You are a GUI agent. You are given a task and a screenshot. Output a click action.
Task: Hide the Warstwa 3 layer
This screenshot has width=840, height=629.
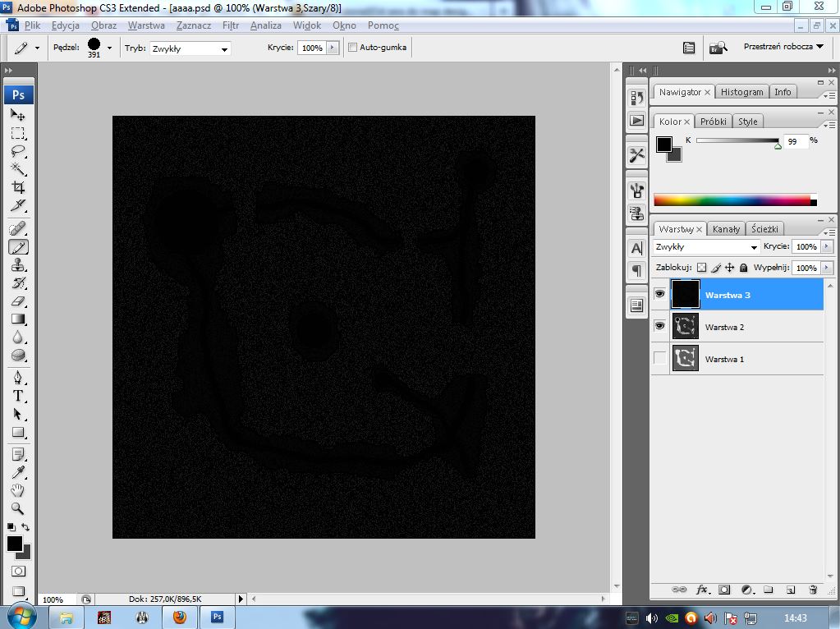click(659, 294)
